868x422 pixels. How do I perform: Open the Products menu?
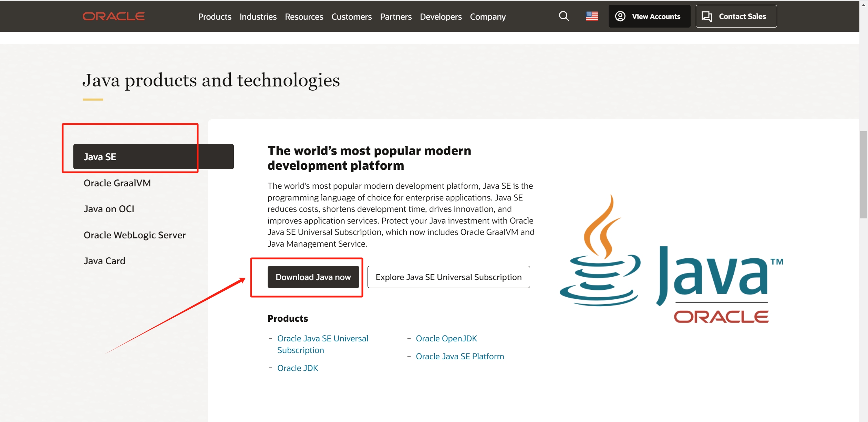(215, 17)
